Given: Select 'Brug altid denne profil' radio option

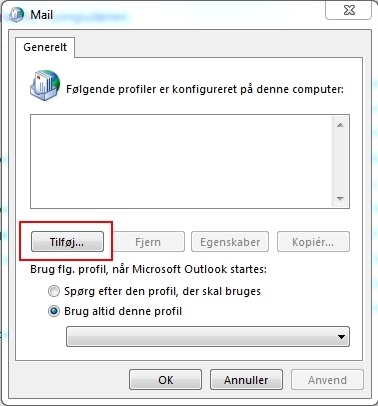Looking at the screenshot, I should click(54, 311).
